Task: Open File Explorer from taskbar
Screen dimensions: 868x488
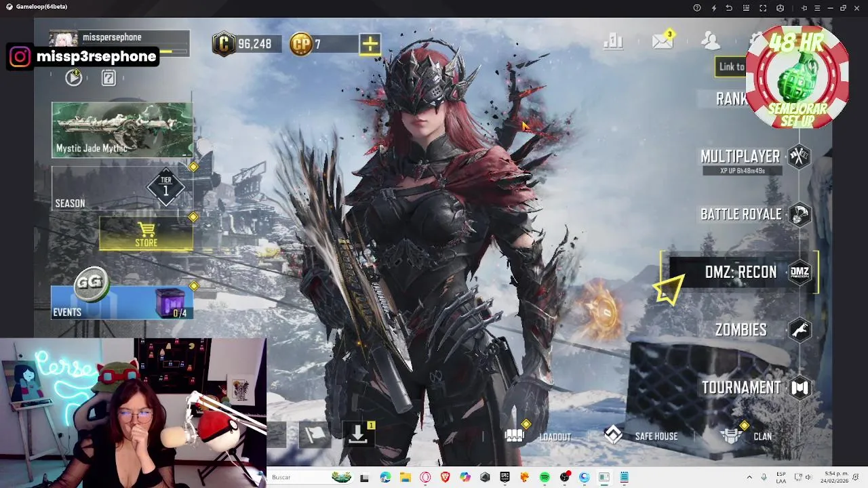Action: coord(406,477)
